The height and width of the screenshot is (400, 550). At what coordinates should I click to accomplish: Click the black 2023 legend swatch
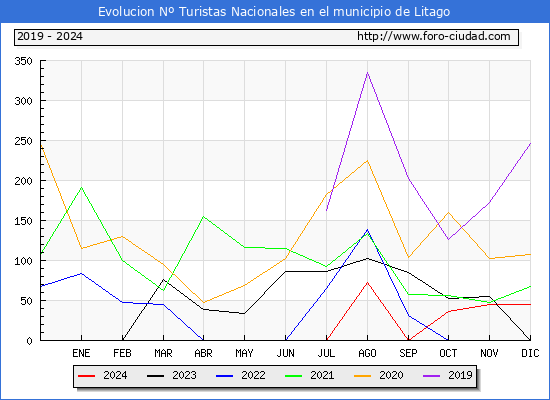click(155, 376)
